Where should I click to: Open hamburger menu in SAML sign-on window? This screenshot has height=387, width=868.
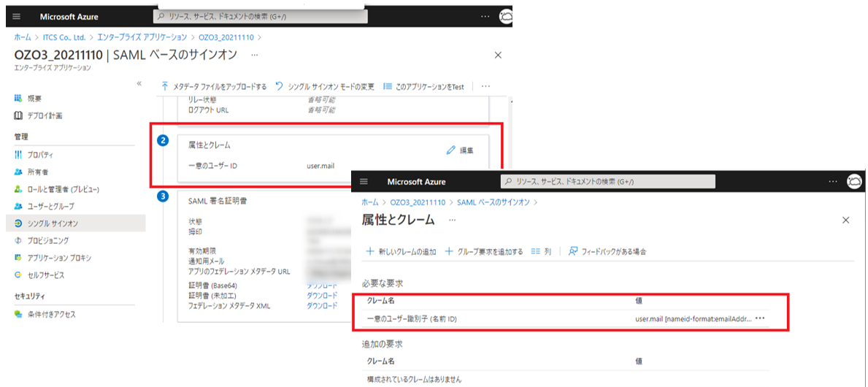coord(16,17)
